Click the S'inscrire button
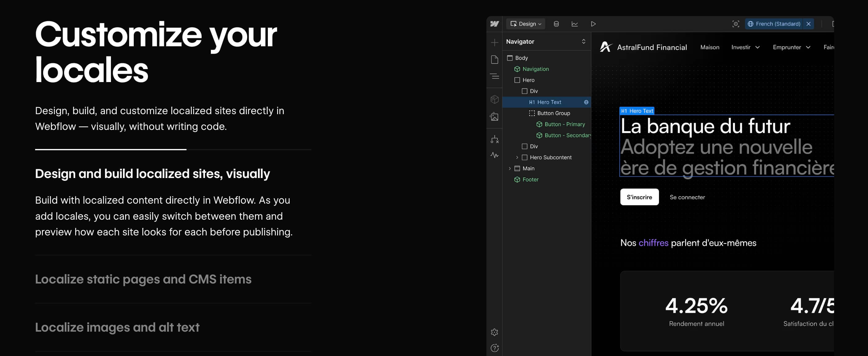This screenshot has height=356, width=868. (x=639, y=197)
